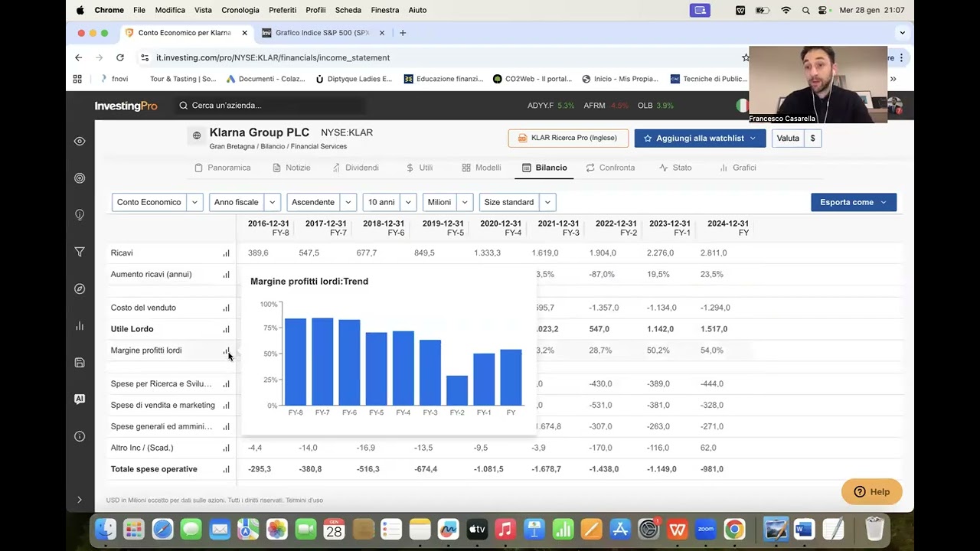The width and height of the screenshot is (980, 551).
Task: Show trend chart for Totale spese operative
Action: [x=226, y=470]
